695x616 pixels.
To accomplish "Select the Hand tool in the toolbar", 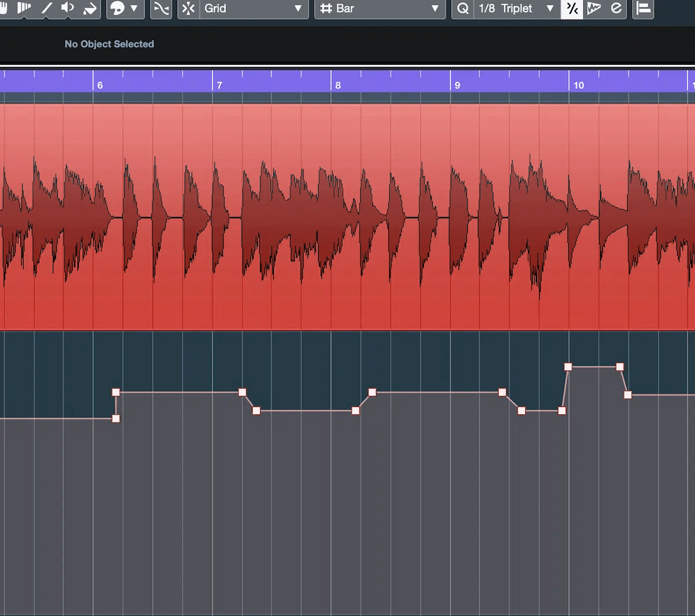I will point(5,8).
